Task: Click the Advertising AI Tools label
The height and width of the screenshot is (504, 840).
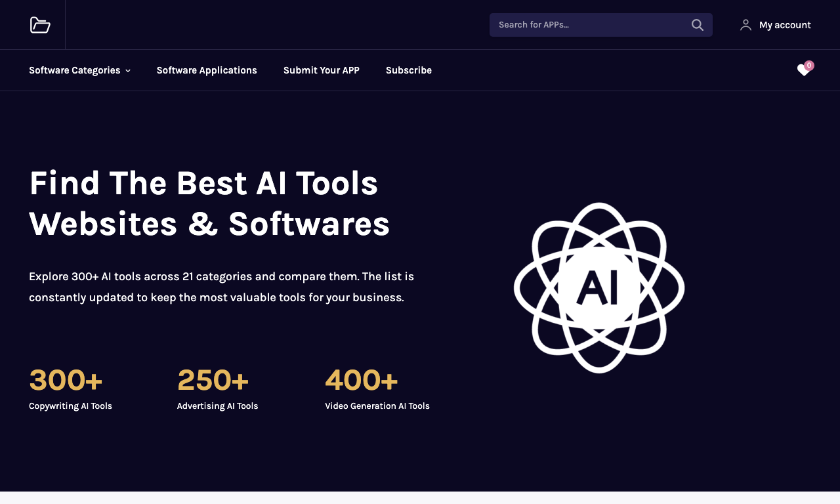Action: tap(217, 406)
